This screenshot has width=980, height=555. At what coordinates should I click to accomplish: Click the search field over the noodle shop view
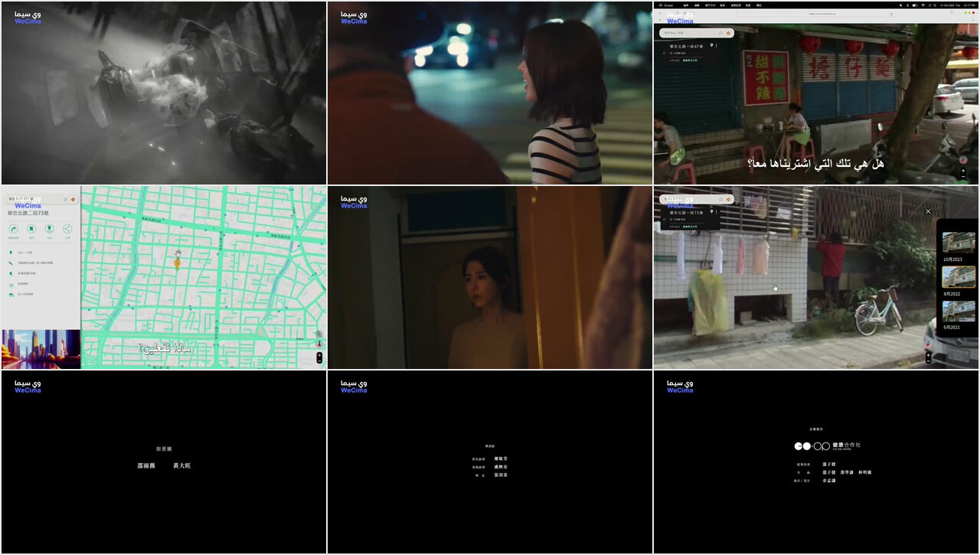tap(695, 33)
